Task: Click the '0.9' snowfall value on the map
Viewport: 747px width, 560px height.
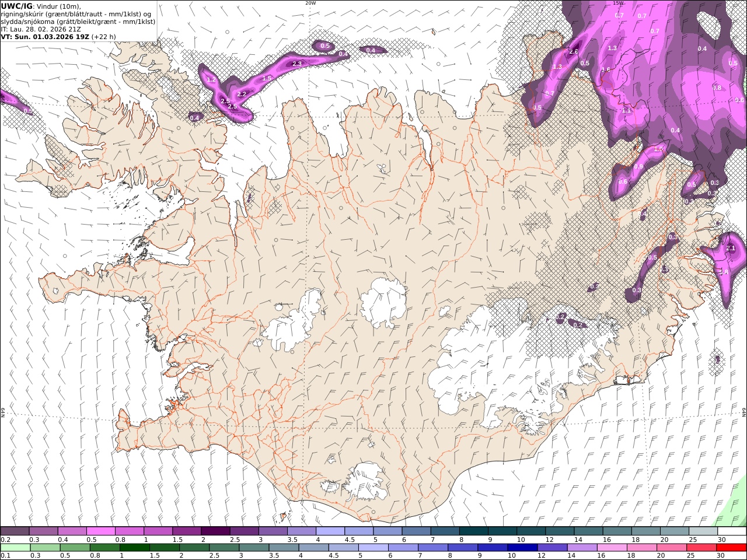Action: coord(638,167)
